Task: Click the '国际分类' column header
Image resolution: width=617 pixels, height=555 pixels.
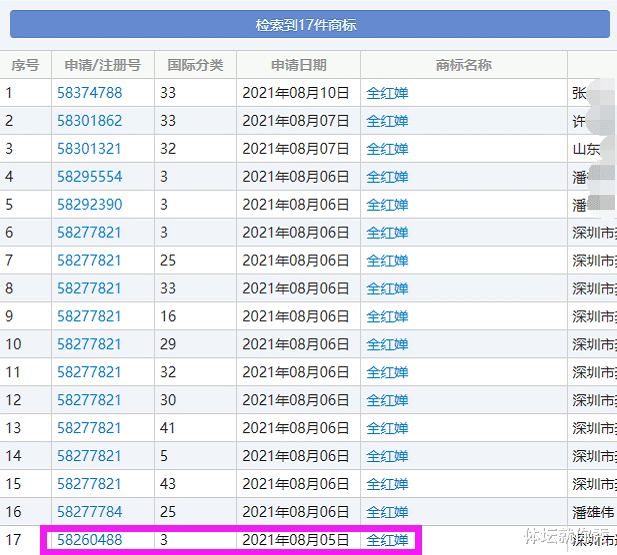Action: click(x=195, y=65)
